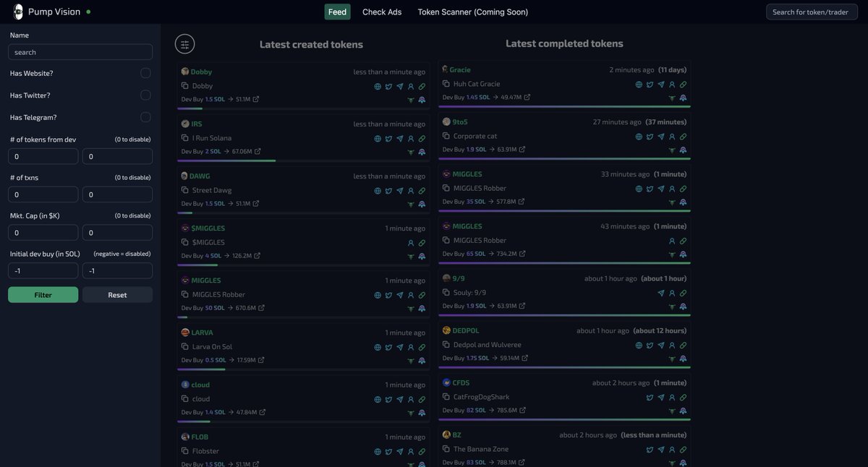Screen dimensions: 868x467
Task: Open the Dobby token link
Action: [x=201, y=72]
